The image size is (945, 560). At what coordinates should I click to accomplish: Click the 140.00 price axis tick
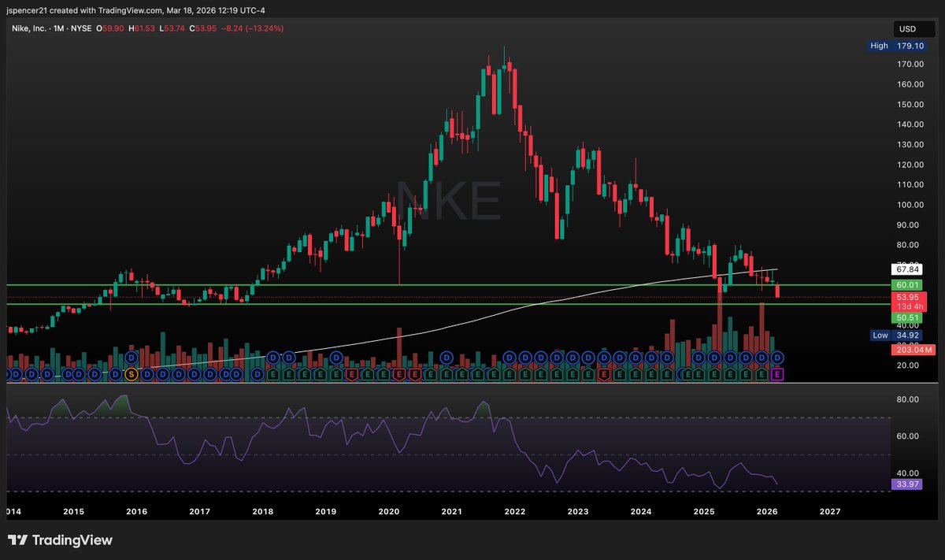pyautogui.click(x=910, y=124)
